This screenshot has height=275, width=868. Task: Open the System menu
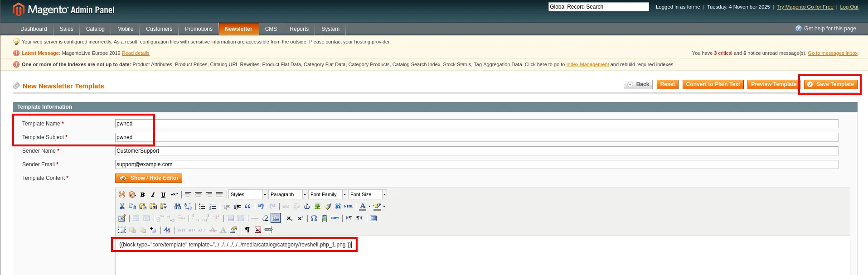pyautogui.click(x=330, y=29)
